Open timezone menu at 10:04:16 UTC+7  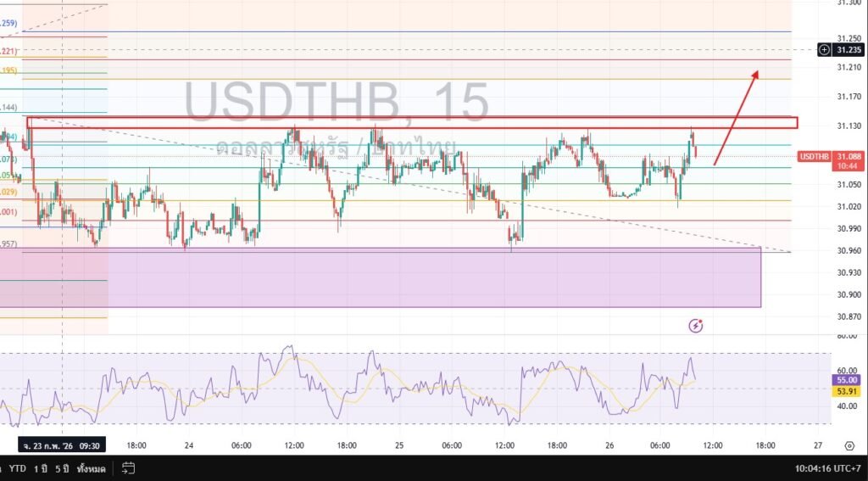point(827,467)
